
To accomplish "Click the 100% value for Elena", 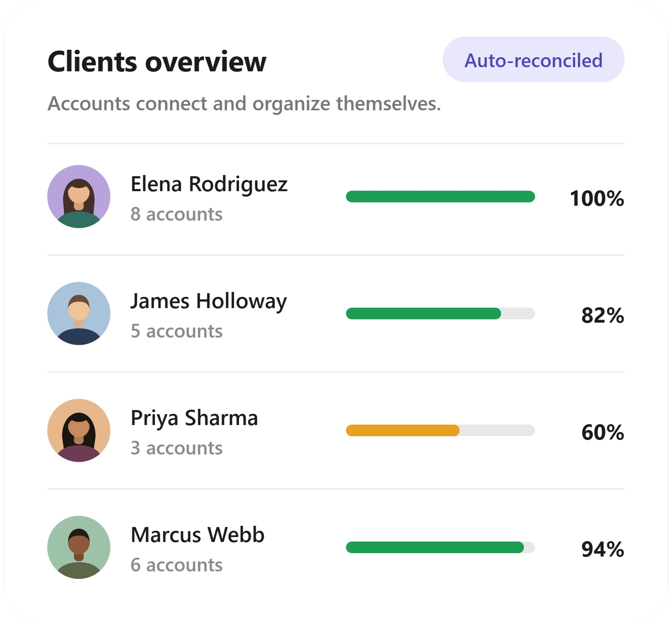I will [x=597, y=198].
